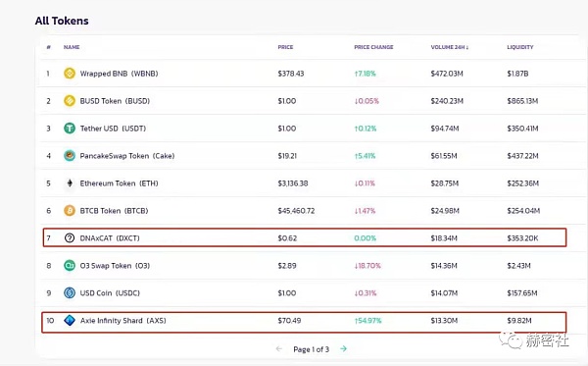588x366 pixels.
Task: Sort by Liquidity column header
Action: [519, 47]
